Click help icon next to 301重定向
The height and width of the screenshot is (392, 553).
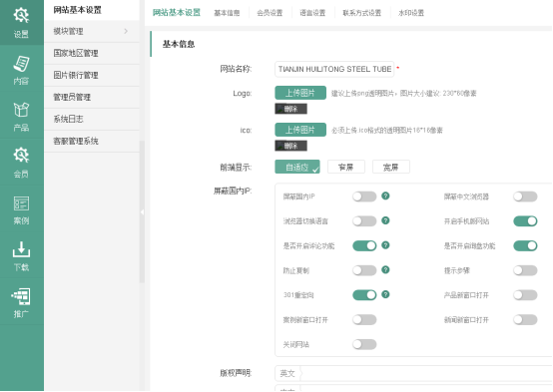click(x=385, y=294)
